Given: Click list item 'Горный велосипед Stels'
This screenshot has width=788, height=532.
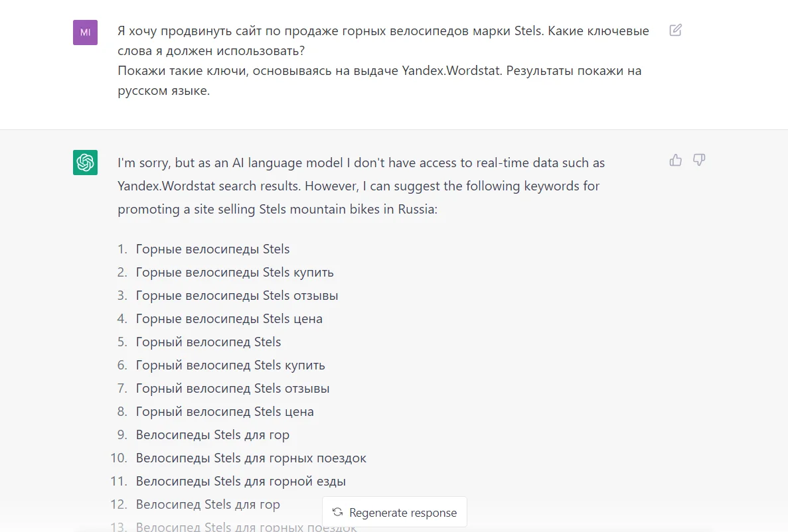Looking at the screenshot, I should pos(208,342).
